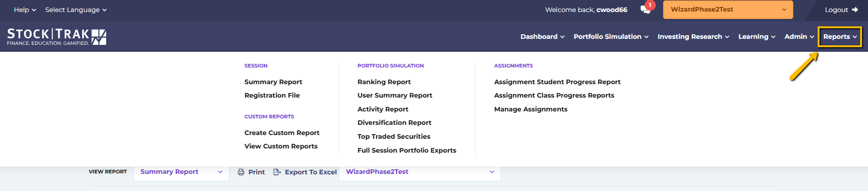Select Registration File
Viewport: 868px width, 191px height.
click(x=272, y=95)
